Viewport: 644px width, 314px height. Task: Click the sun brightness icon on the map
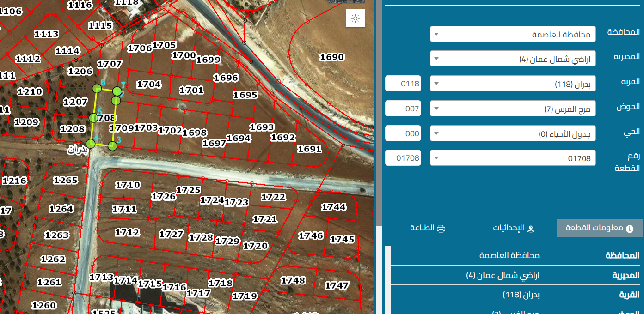tap(355, 18)
